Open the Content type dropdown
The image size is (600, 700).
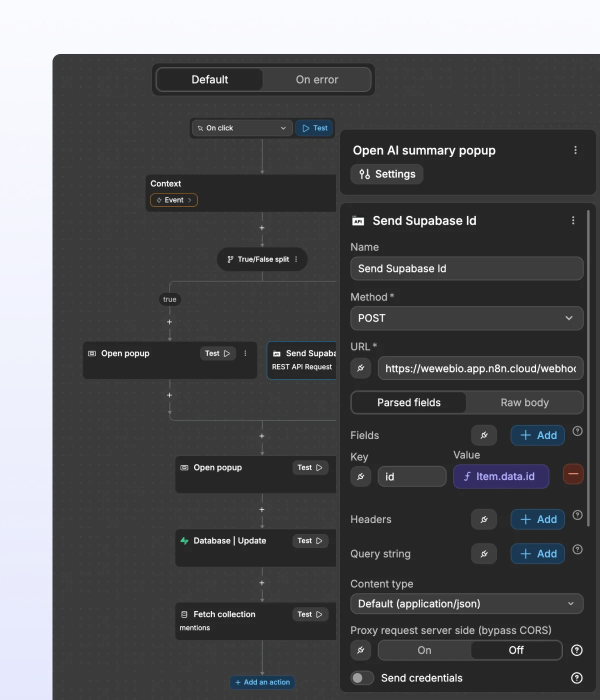click(467, 603)
